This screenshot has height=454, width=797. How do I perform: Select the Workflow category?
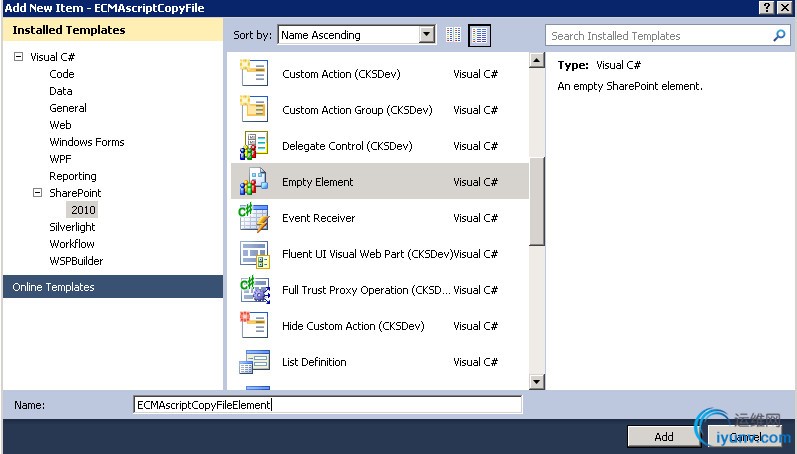coord(72,244)
